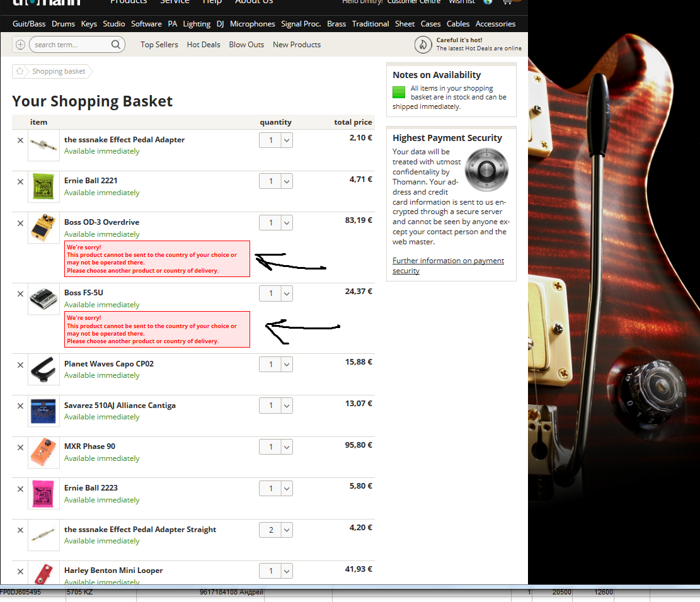The image size is (700, 602).
Task: Open MXR Phase 90 product thumbnail
Action: point(43,452)
